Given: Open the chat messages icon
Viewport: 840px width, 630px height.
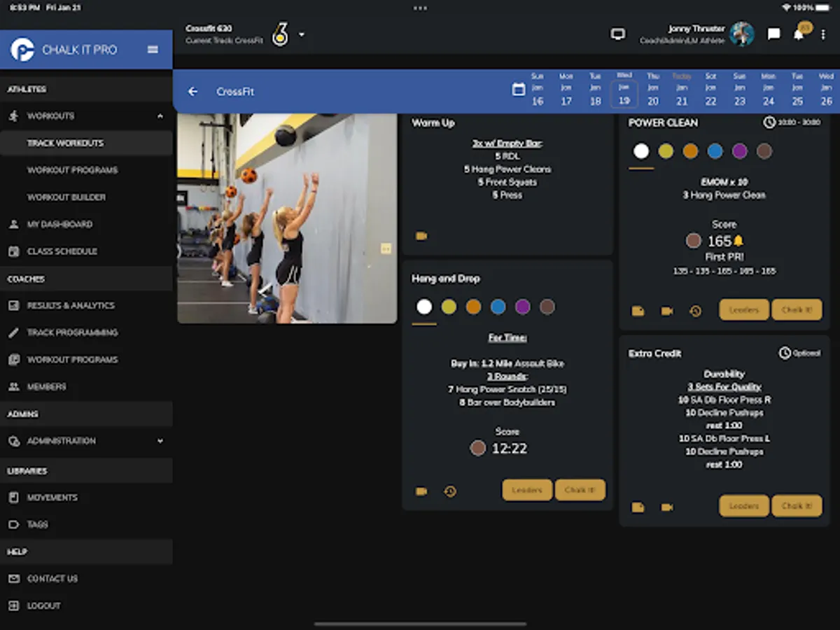Looking at the screenshot, I should click(773, 34).
